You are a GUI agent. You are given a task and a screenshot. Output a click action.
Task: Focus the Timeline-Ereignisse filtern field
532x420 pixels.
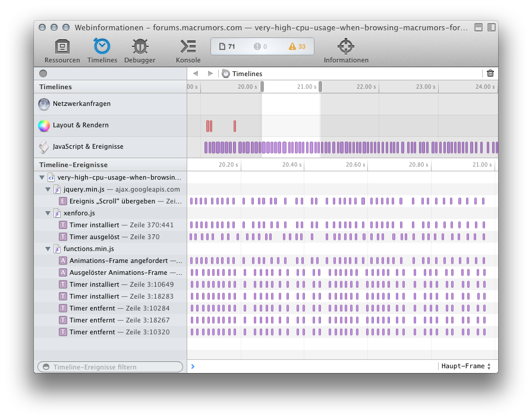coord(111,366)
